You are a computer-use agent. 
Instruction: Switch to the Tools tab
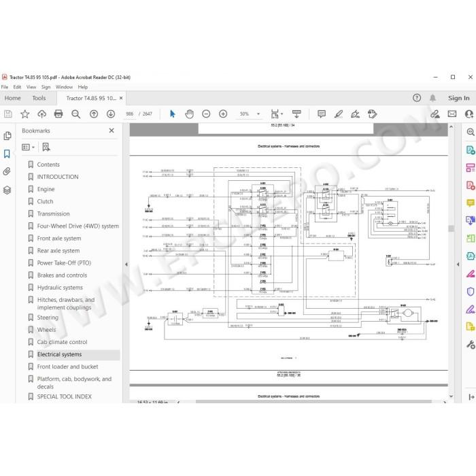pos(39,98)
